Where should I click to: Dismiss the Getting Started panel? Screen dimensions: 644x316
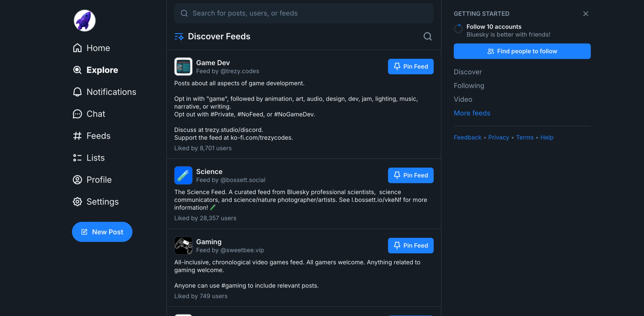[586, 14]
